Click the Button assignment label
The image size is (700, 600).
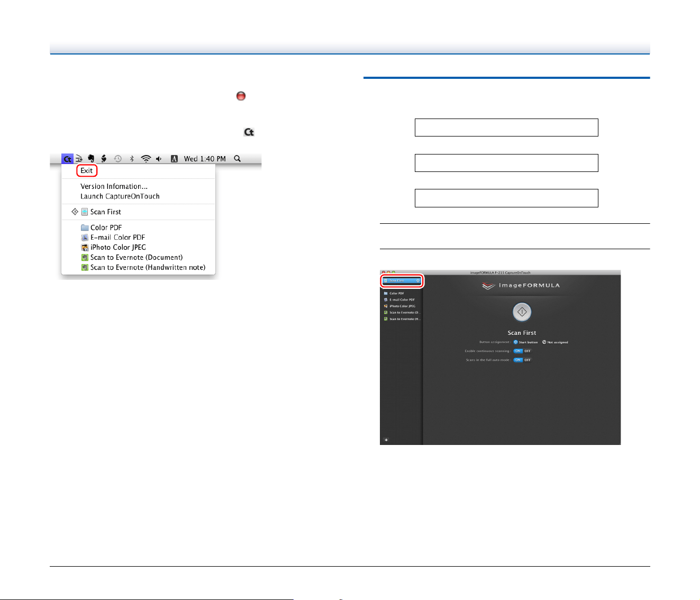[495, 342]
